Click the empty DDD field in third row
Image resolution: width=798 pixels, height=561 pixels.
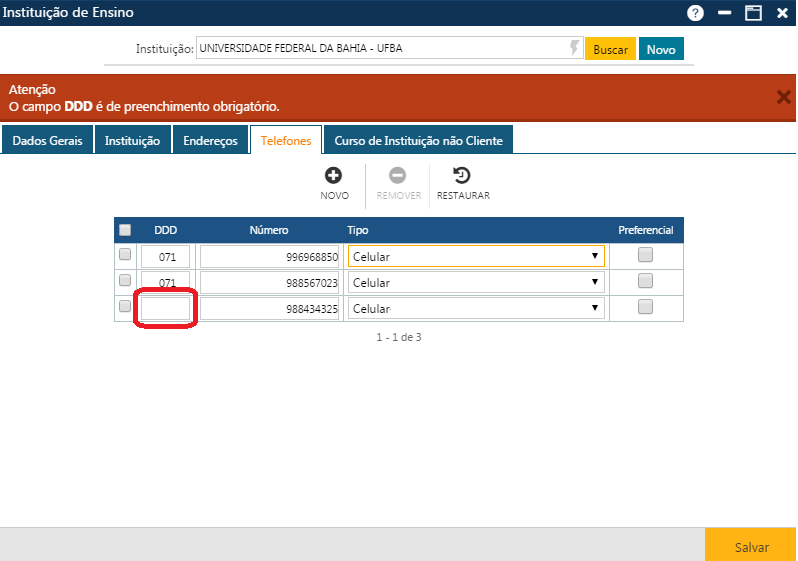[165, 308]
